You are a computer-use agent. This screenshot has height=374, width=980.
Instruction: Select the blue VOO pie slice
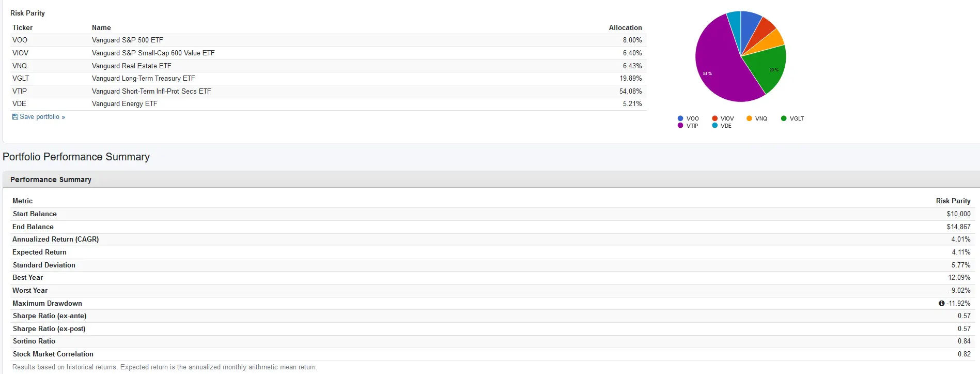click(x=749, y=23)
